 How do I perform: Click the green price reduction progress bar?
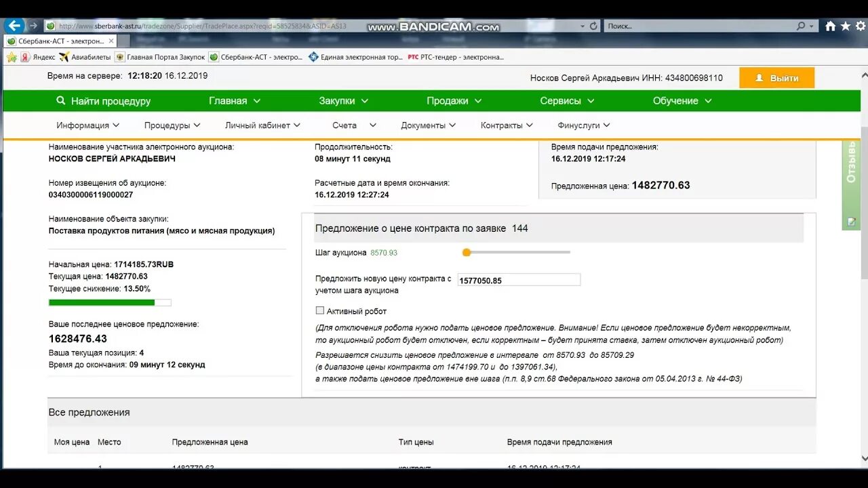click(110, 302)
